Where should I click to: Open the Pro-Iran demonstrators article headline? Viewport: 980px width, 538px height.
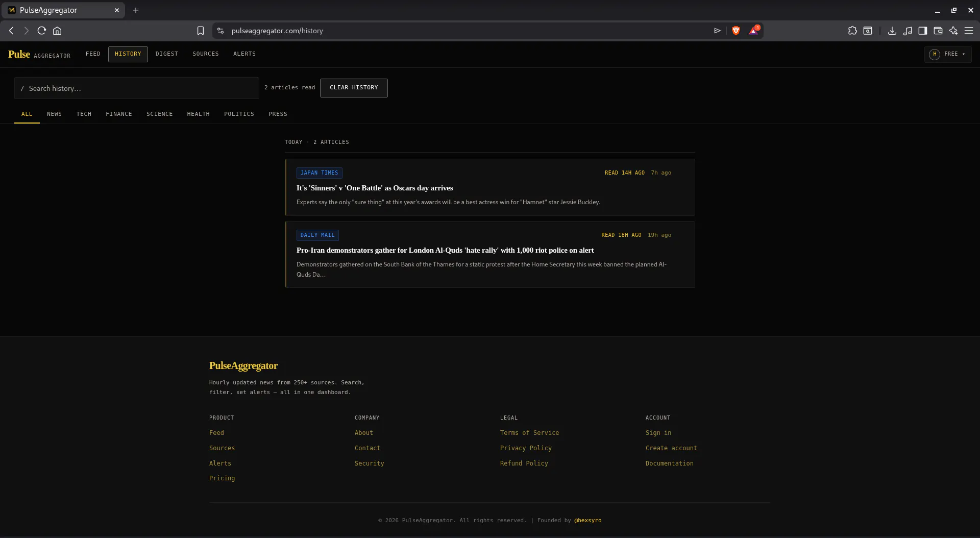point(445,250)
